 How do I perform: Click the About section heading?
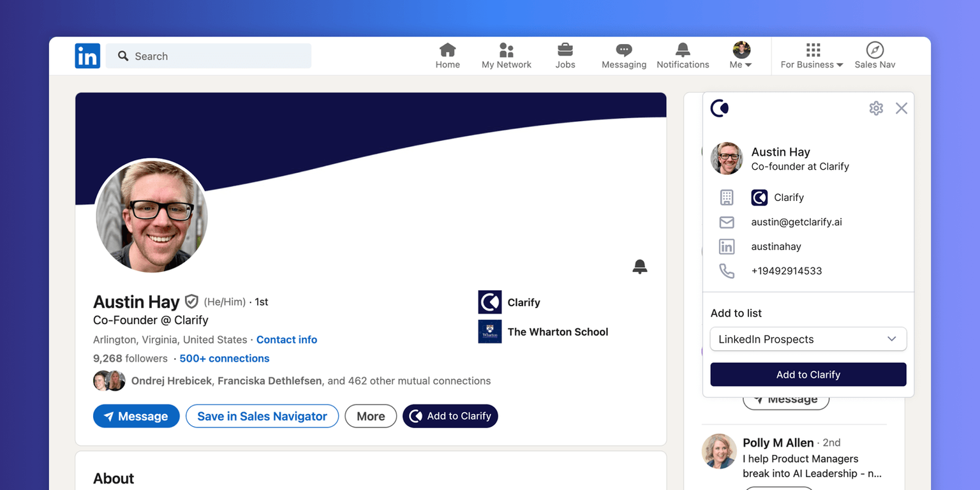[114, 479]
